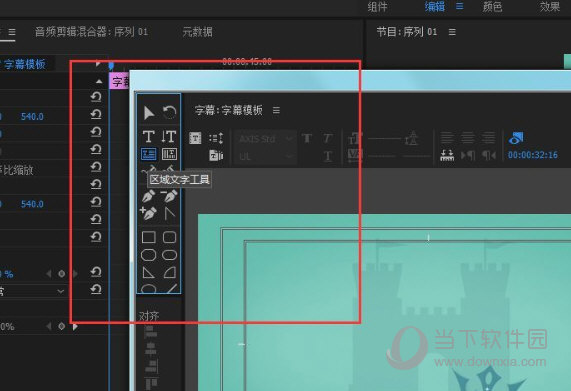Click the blue playhead in effect controls timeline

coord(111,66)
